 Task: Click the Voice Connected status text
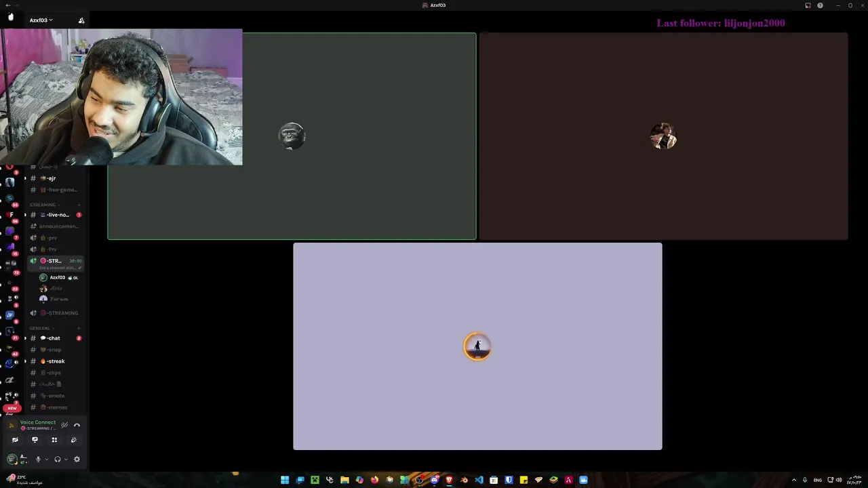(38, 422)
